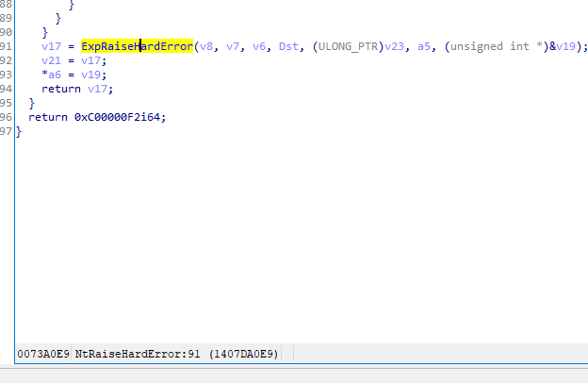
Task: Click v17 assigned on line 92
Action: [x=90, y=60]
